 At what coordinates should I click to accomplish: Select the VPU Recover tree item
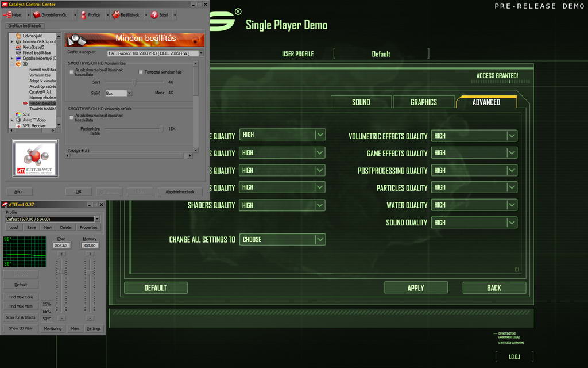click(34, 125)
